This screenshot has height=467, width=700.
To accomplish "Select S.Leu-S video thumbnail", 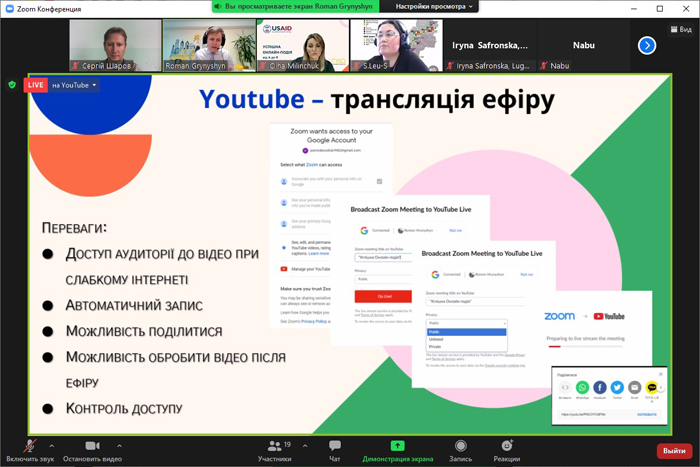I will 396,45.
